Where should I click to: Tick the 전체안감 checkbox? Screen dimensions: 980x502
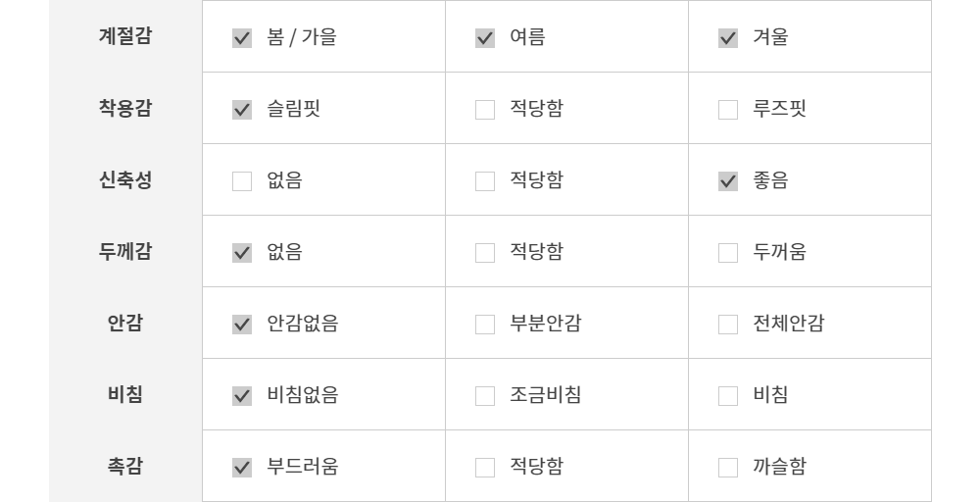click(728, 325)
